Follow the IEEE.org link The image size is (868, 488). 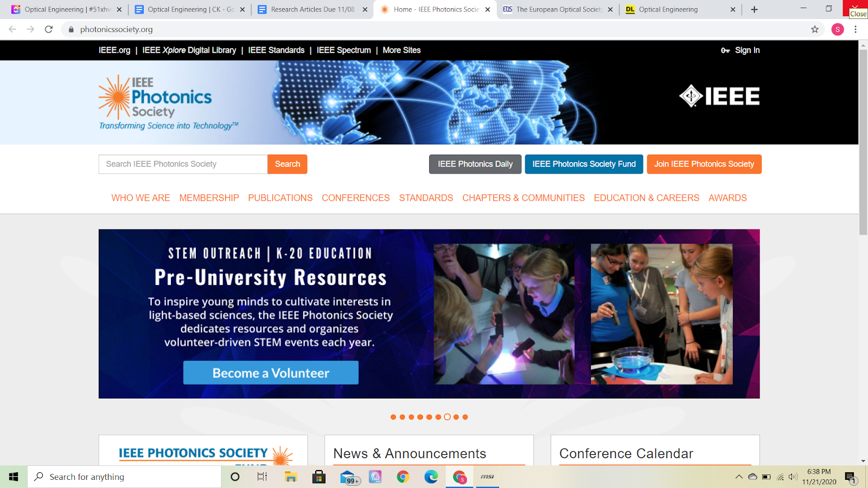[x=114, y=50]
